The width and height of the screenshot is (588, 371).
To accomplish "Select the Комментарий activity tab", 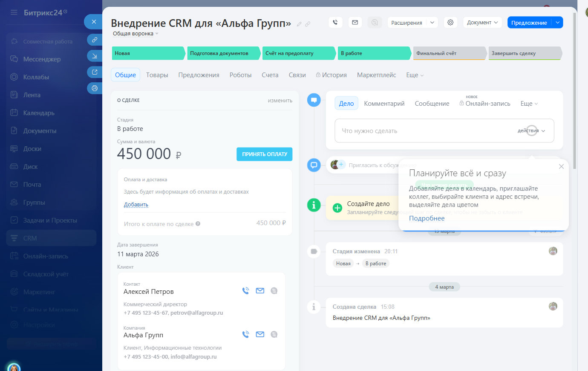I will pos(384,104).
